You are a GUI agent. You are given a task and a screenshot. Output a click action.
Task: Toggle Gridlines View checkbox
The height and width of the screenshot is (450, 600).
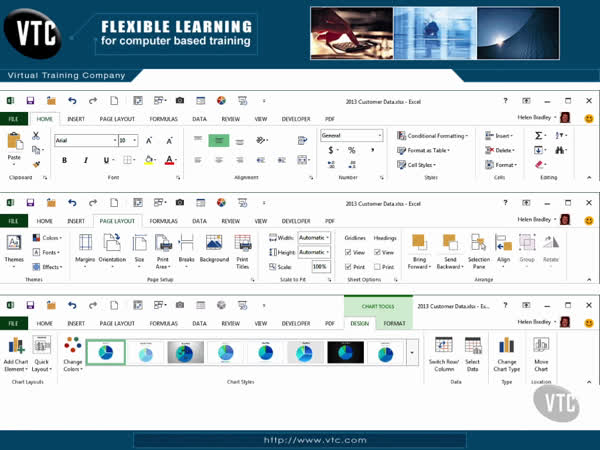click(348, 252)
